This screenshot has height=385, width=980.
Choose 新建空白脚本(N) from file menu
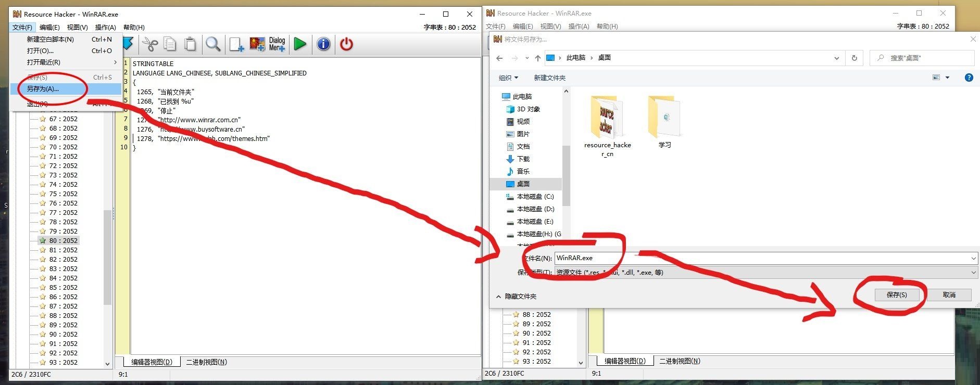coord(66,40)
